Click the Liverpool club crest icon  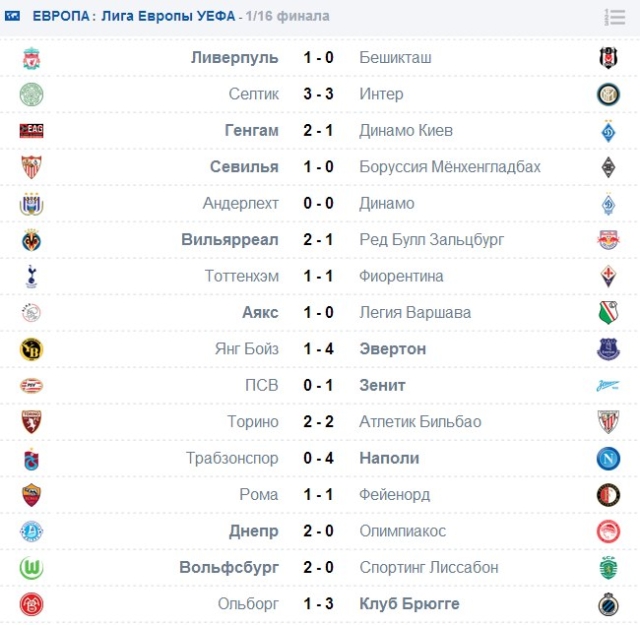pos(31,58)
